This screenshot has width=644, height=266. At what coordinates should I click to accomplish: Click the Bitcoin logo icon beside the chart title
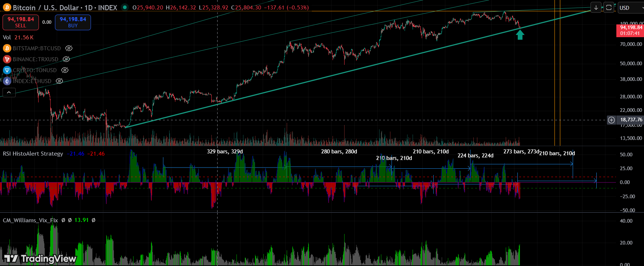[7, 8]
